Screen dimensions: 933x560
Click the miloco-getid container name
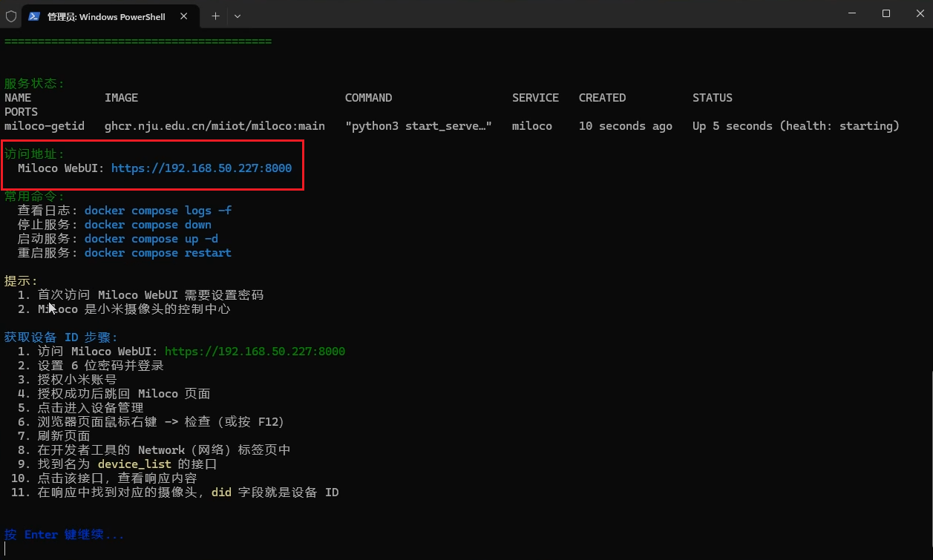pyautogui.click(x=45, y=126)
